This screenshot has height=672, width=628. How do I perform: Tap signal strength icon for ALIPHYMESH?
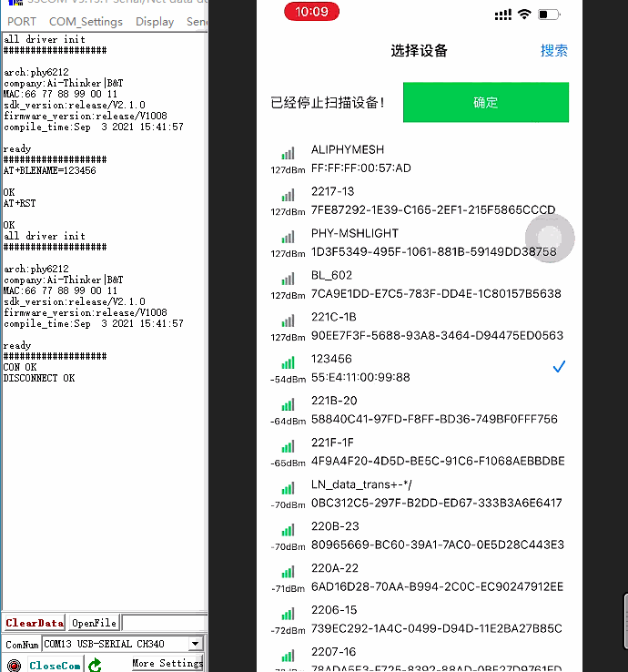(x=289, y=153)
